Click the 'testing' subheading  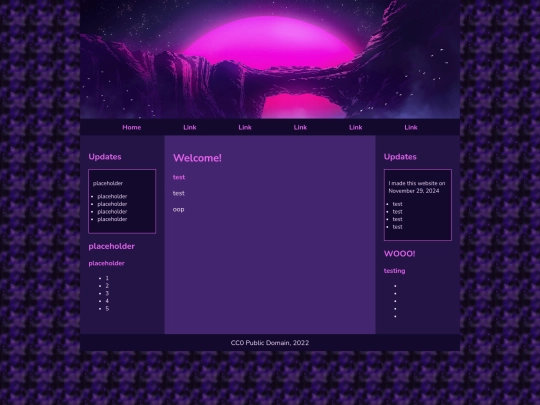tap(395, 271)
